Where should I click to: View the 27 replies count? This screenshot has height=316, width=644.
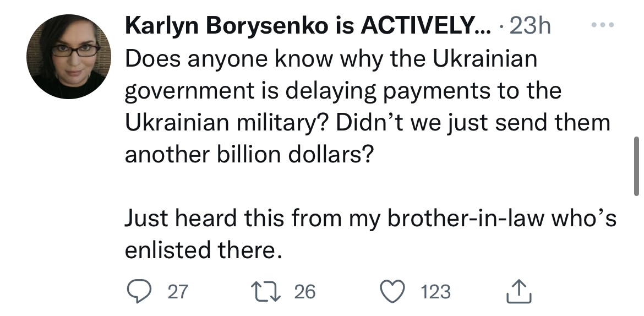(178, 292)
